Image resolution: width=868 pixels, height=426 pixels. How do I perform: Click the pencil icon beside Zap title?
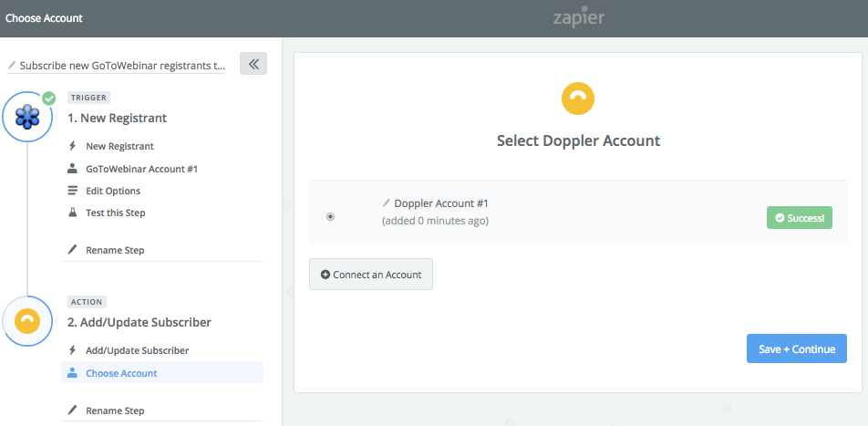[12, 66]
